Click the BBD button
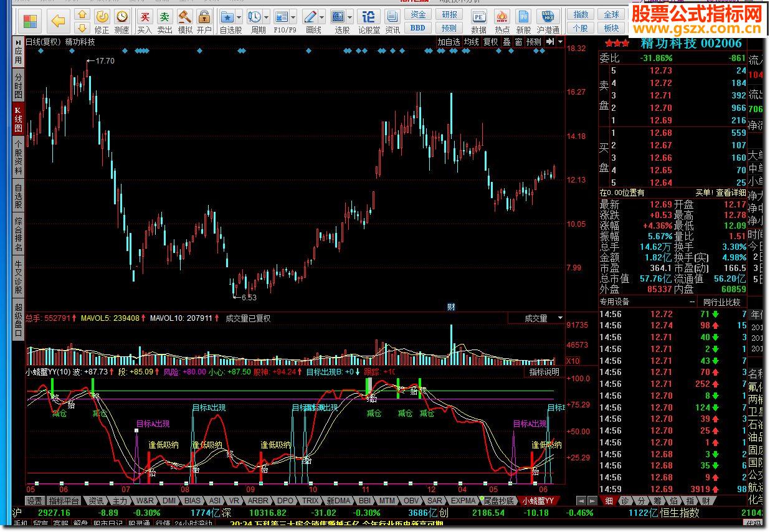This screenshot has width=770, height=532. (x=418, y=28)
